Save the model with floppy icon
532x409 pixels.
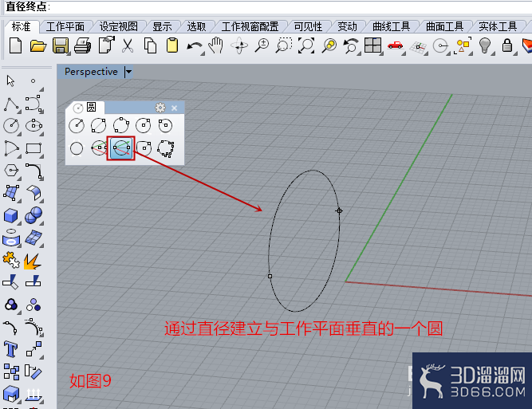[x=61, y=45]
